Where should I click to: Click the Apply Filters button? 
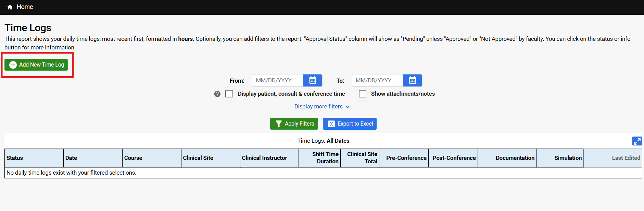294,124
